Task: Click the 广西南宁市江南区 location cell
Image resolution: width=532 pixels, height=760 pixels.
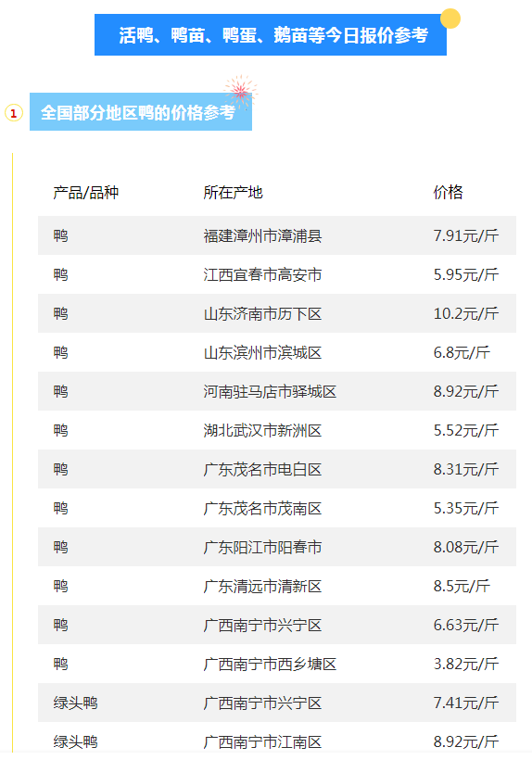Action: (x=262, y=742)
